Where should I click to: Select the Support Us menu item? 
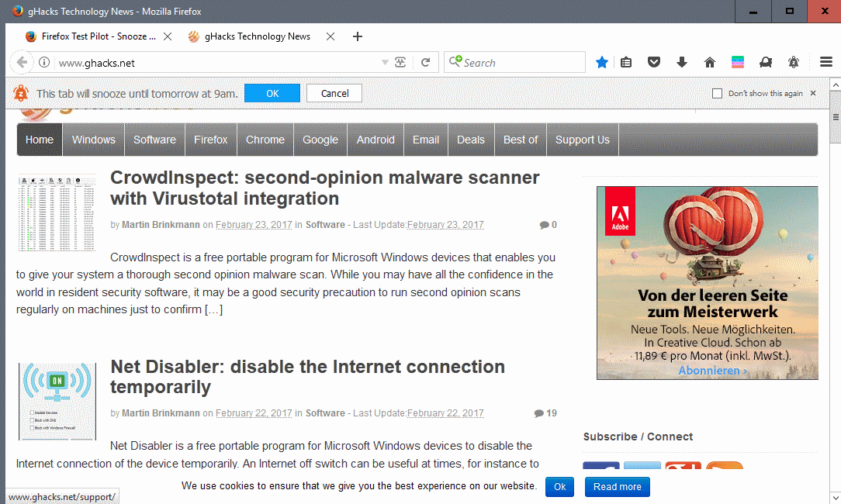[x=582, y=140]
